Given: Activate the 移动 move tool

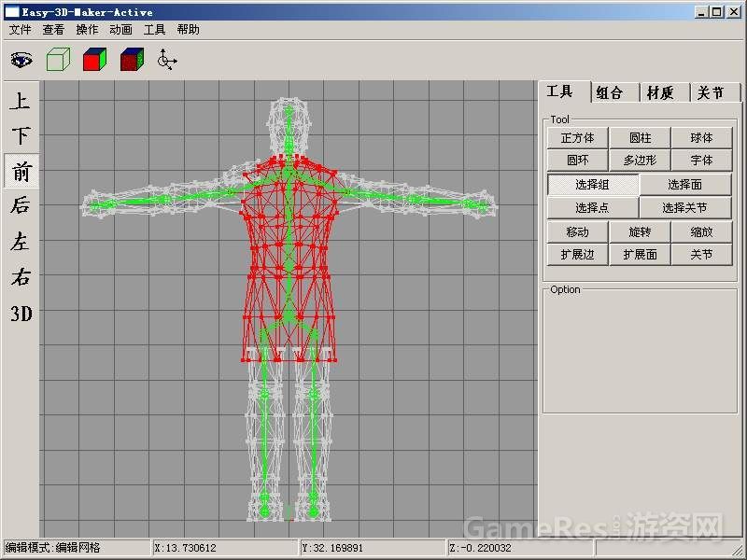Looking at the screenshot, I should 577,232.
